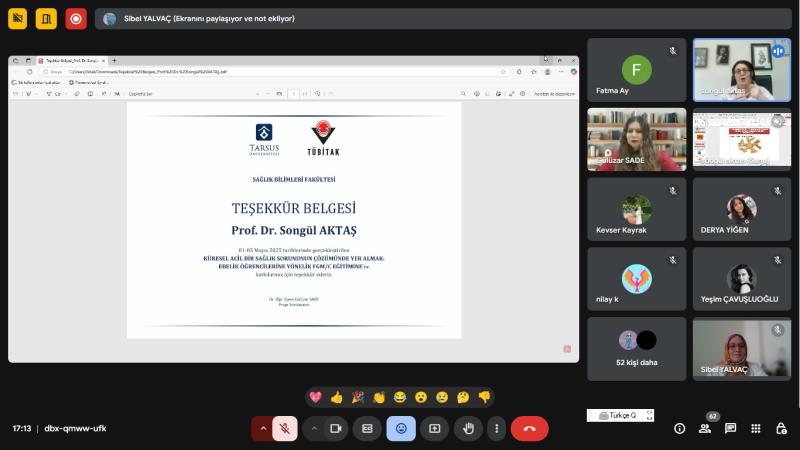Select Kevser Kayrak participant tile
Viewport: 800px width, 450px height.
pos(636,209)
